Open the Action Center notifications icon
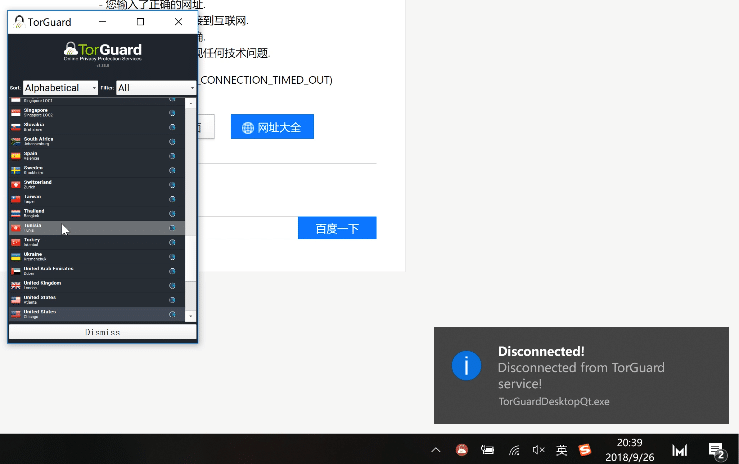Image resolution: width=739 pixels, height=464 pixels. [x=716, y=450]
